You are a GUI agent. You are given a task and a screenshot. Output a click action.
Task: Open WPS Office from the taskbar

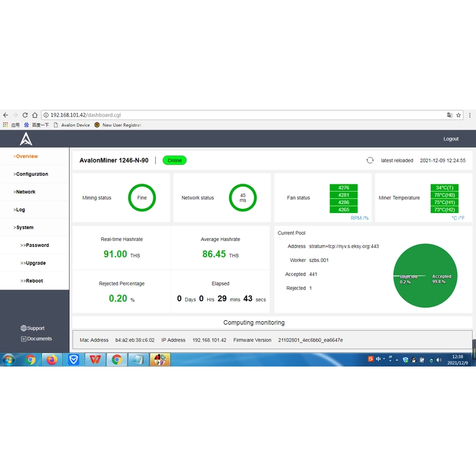pyautogui.click(x=95, y=360)
